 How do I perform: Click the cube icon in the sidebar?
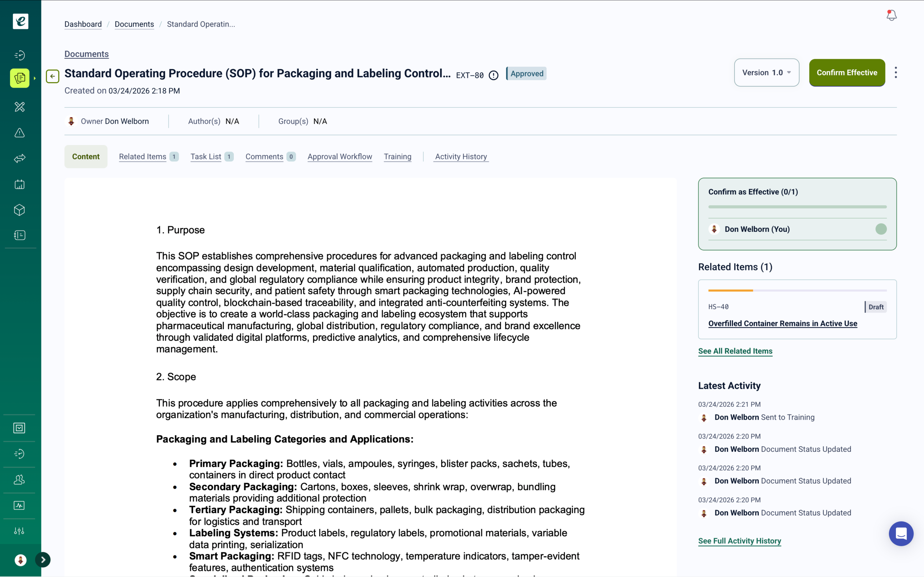pyautogui.click(x=19, y=210)
